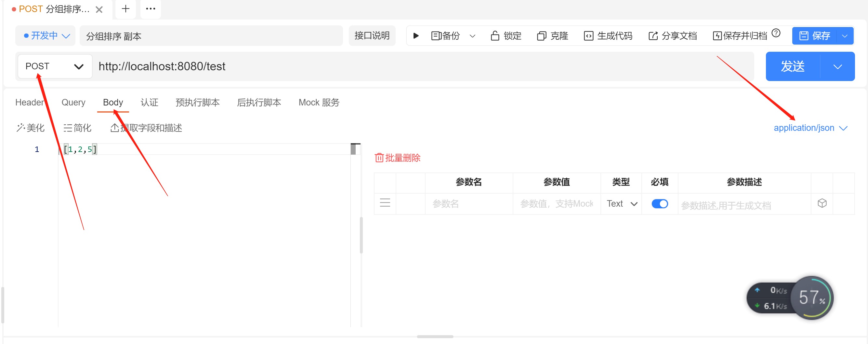Click the URL field http://localhost:8080/test

pos(423,66)
